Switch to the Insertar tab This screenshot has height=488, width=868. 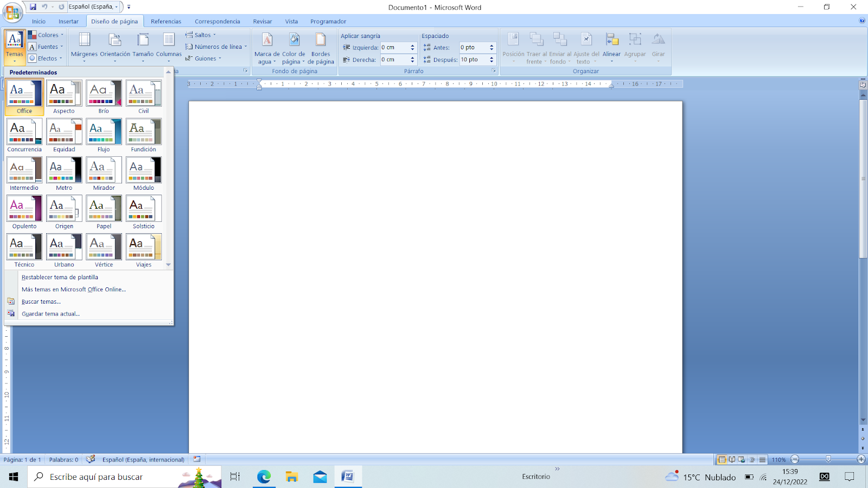pyautogui.click(x=68, y=22)
